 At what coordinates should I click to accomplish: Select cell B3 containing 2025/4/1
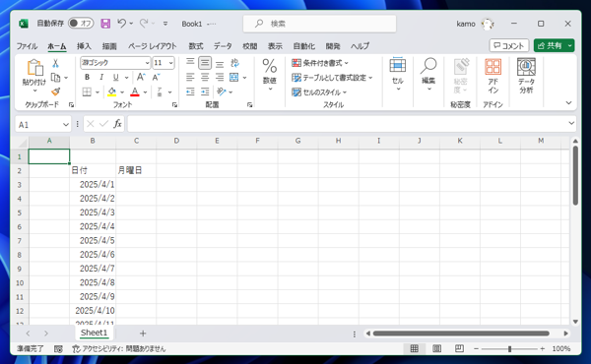[x=93, y=184]
